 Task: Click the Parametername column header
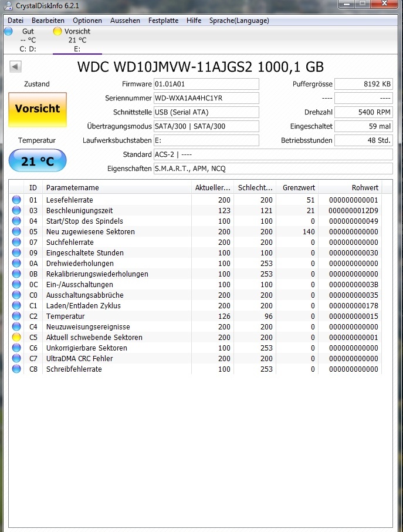[117, 188]
